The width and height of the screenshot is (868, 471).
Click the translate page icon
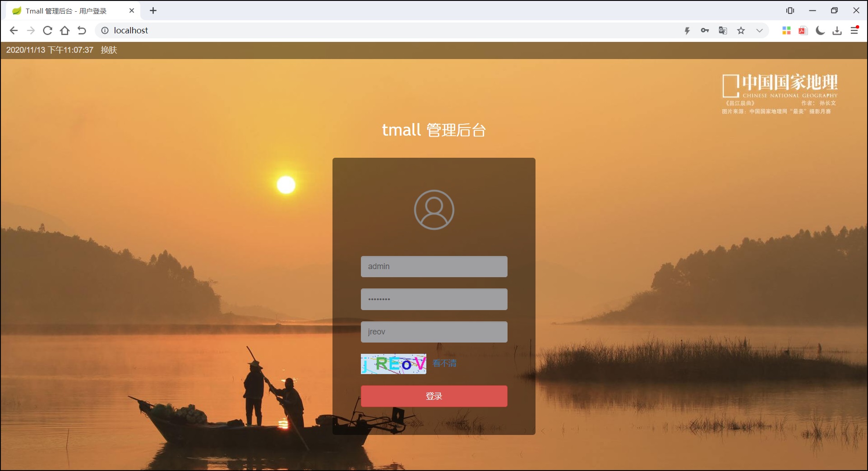tap(723, 30)
